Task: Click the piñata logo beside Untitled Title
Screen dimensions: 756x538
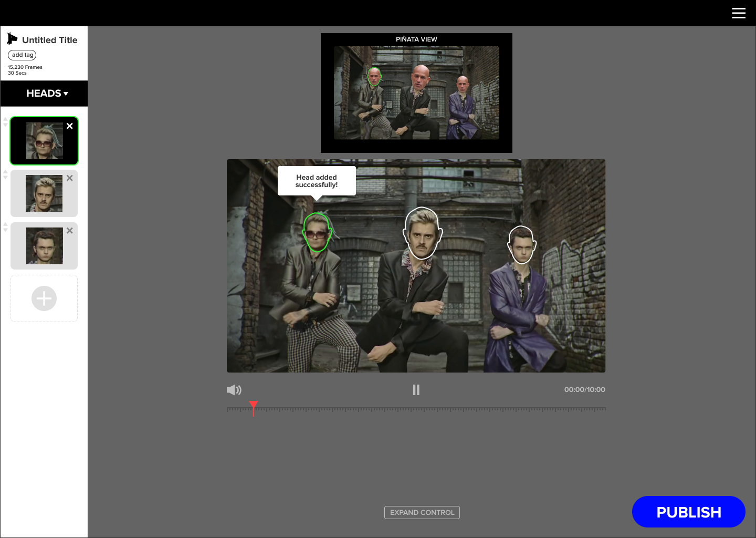Action: click(x=12, y=38)
